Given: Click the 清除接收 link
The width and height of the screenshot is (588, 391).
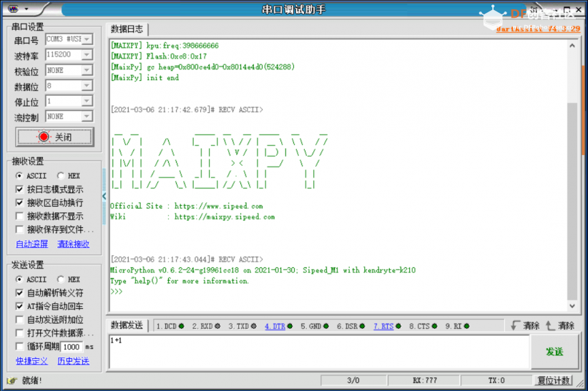Looking at the screenshot, I should (x=73, y=244).
